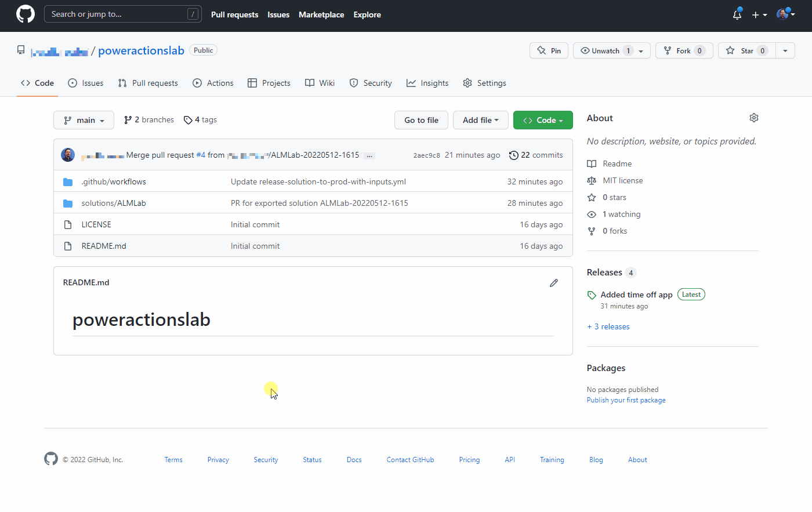Open the main branch selector

(x=84, y=119)
